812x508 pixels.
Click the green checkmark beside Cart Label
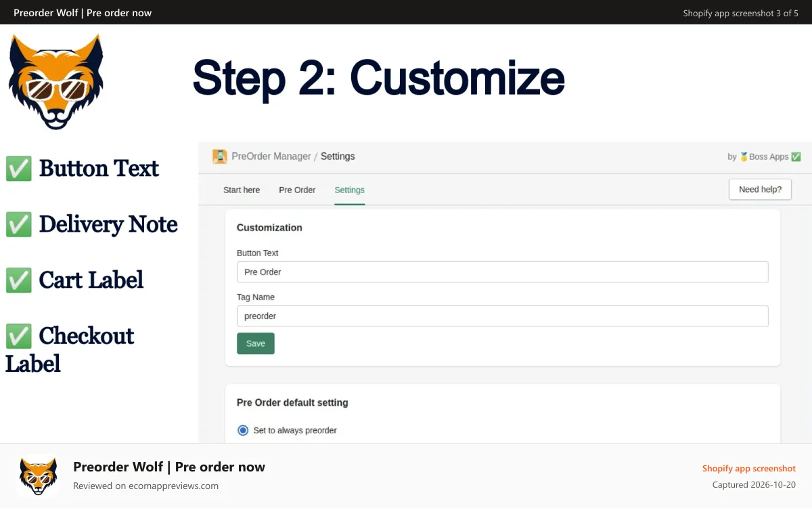(19, 280)
